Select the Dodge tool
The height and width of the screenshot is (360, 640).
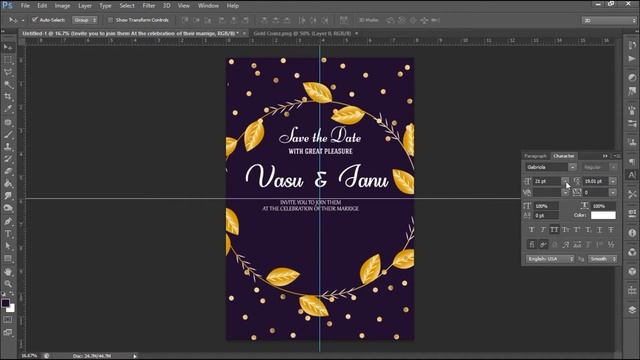tap(8, 208)
